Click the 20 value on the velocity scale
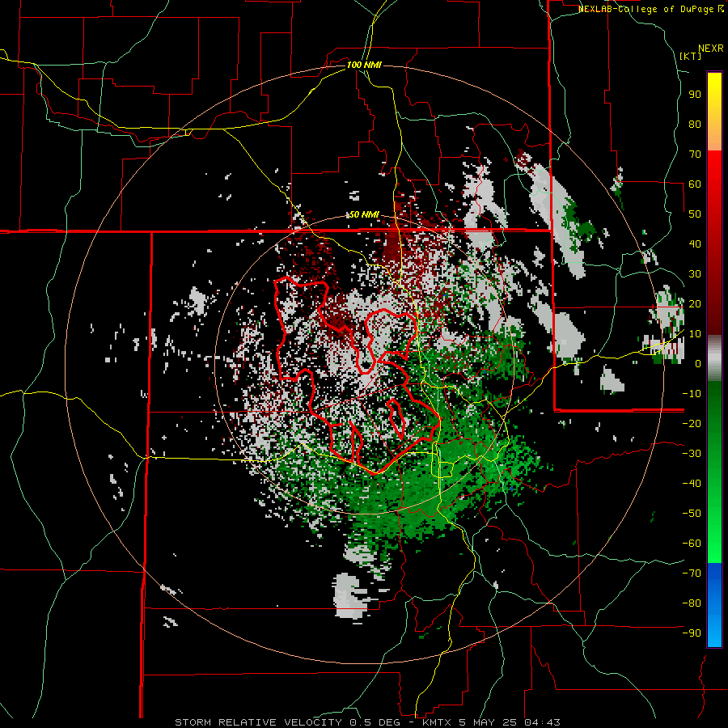This screenshot has width=728, height=728. coord(695,303)
